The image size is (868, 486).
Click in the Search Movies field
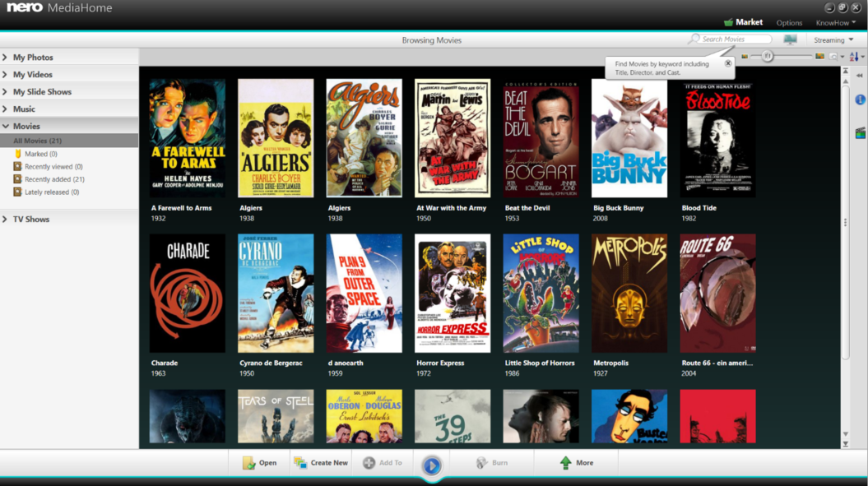(x=735, y=39)
